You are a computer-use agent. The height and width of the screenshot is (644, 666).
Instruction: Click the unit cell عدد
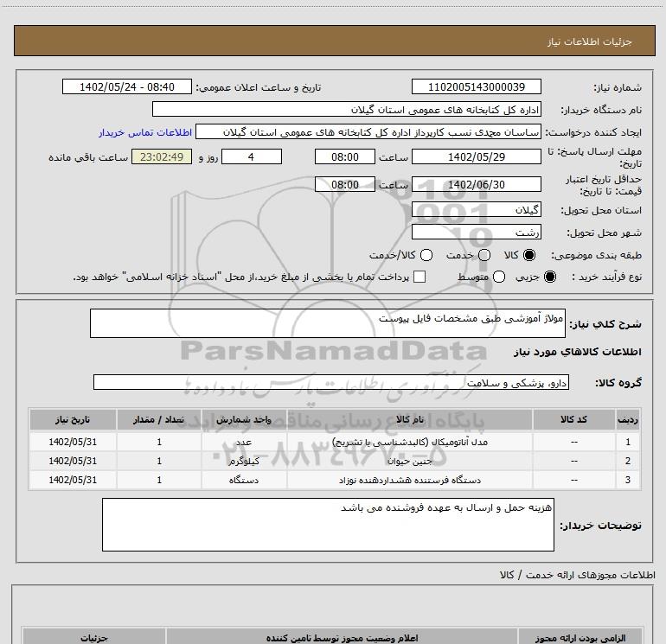click(x=244, y=442)
